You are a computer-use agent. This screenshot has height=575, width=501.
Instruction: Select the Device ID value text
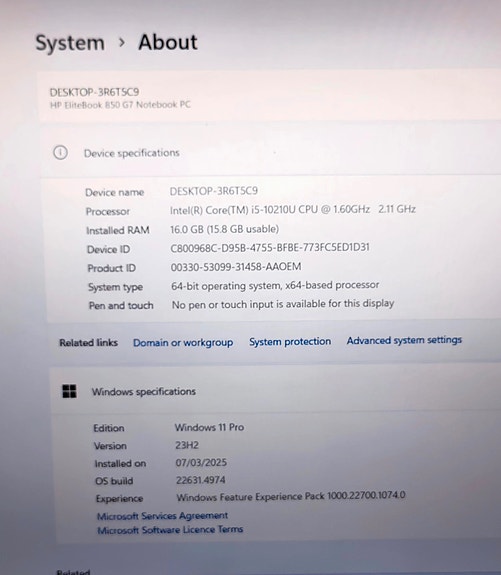pyautogui.click(x=270, y=248)
